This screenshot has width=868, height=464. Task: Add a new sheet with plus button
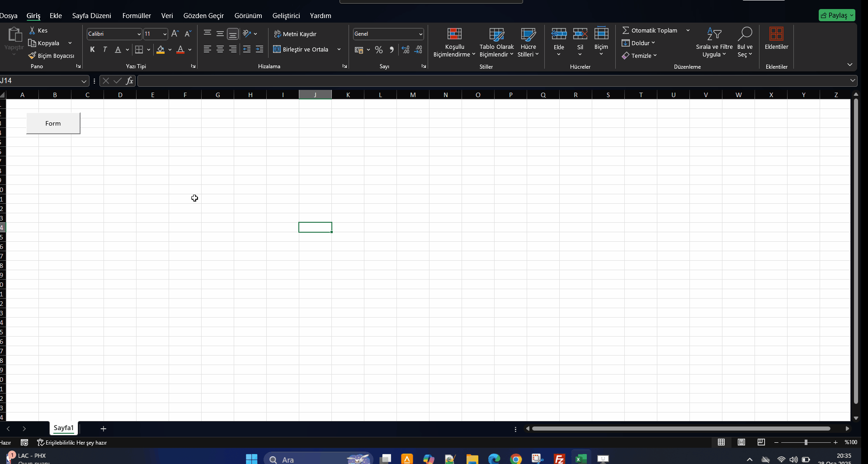103,429
